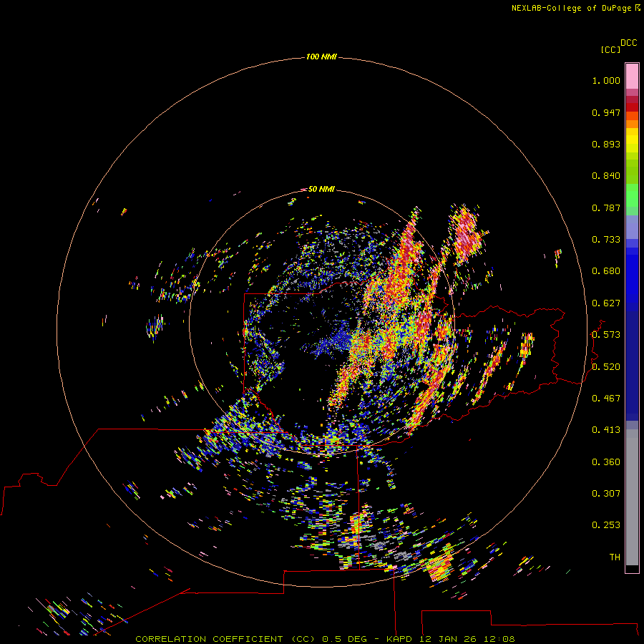Click the 100 NMI range ring label
This screenshot has width=644, height=644.
[321, 57]
